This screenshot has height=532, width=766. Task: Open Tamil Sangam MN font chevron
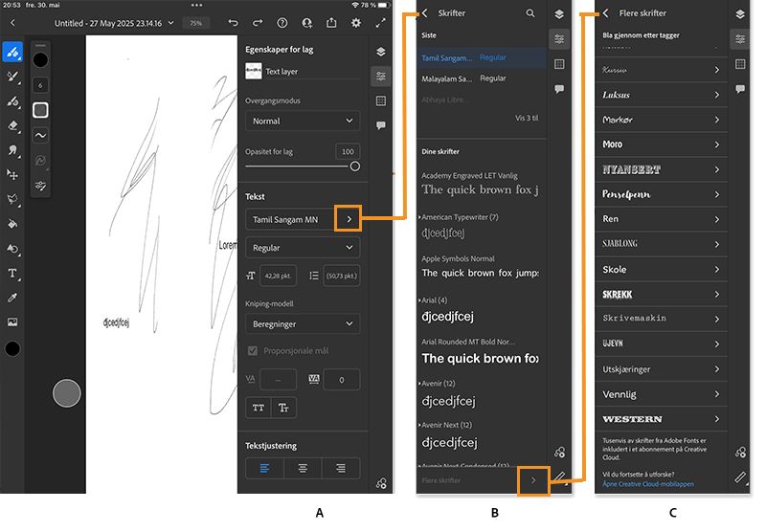coord(349,219)
